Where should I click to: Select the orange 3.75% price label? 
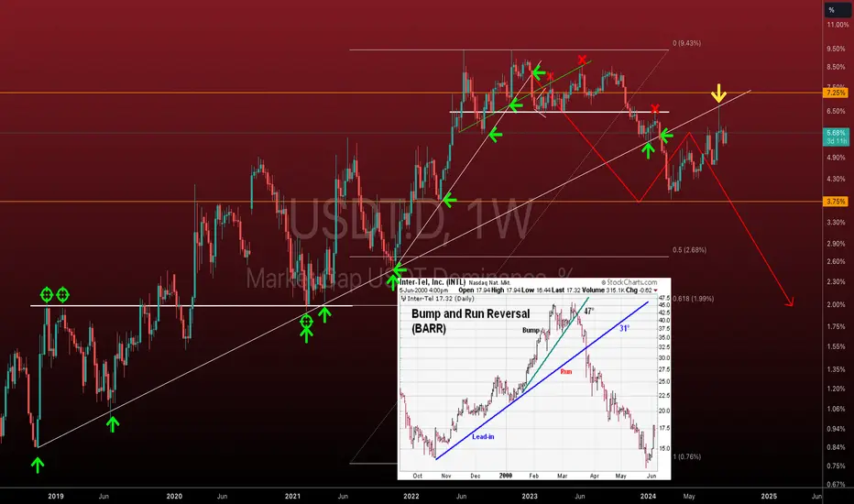point(836,202)
